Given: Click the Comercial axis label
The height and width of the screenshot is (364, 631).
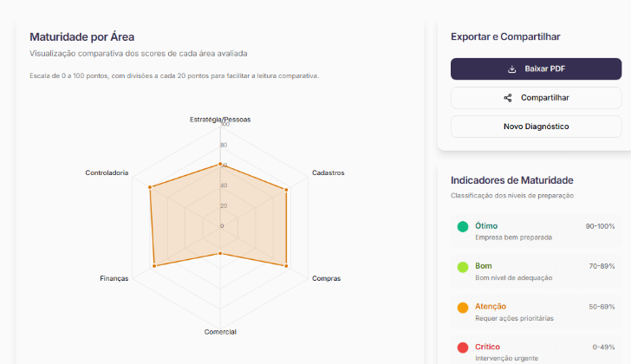Looking at the screenshot, I should [x=220, y=332].
